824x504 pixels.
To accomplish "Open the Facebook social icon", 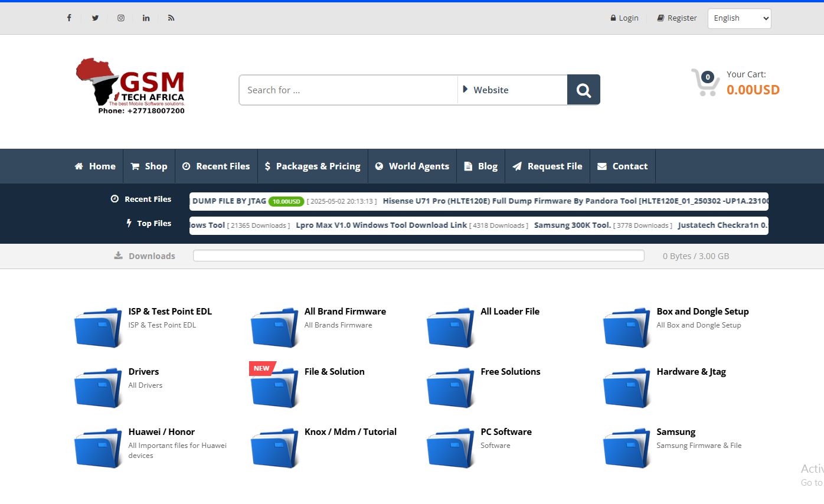I will tap(69, 18).
